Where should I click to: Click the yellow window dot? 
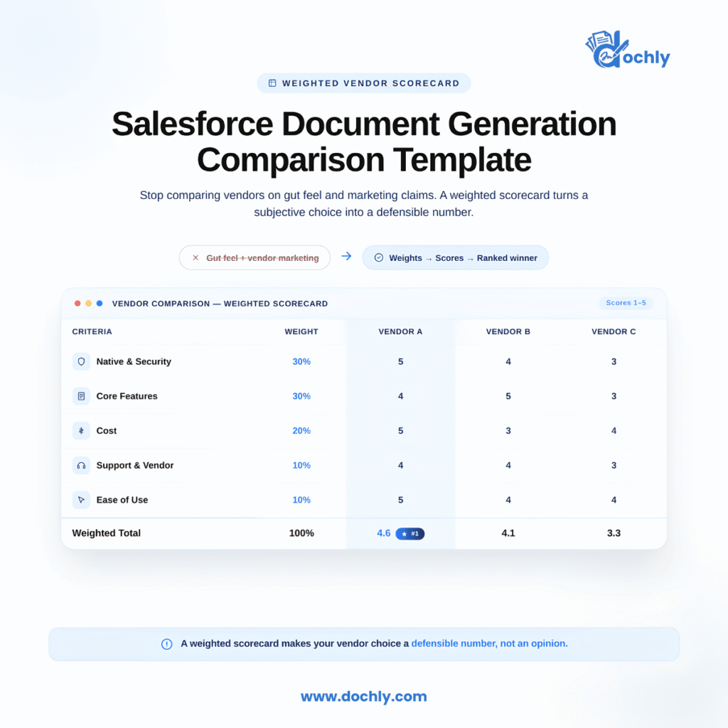click(x=88, y=304)
